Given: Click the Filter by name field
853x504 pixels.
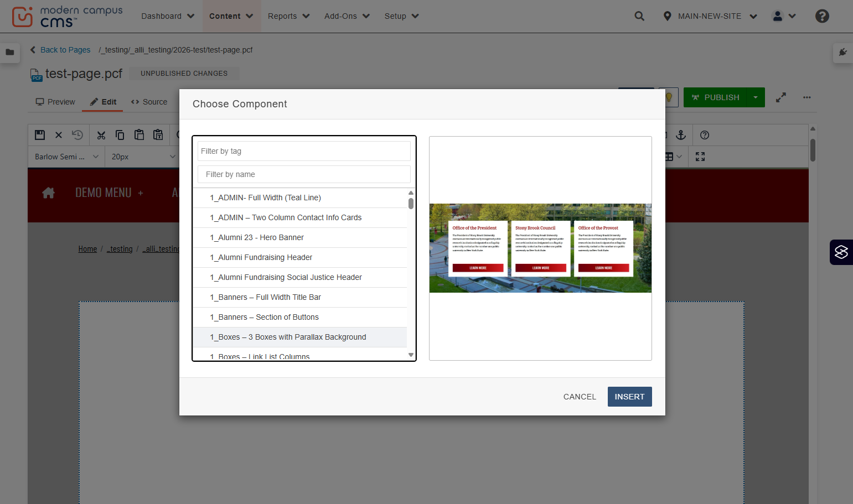Looking at the screenshot, I should (x=304, y=174).
